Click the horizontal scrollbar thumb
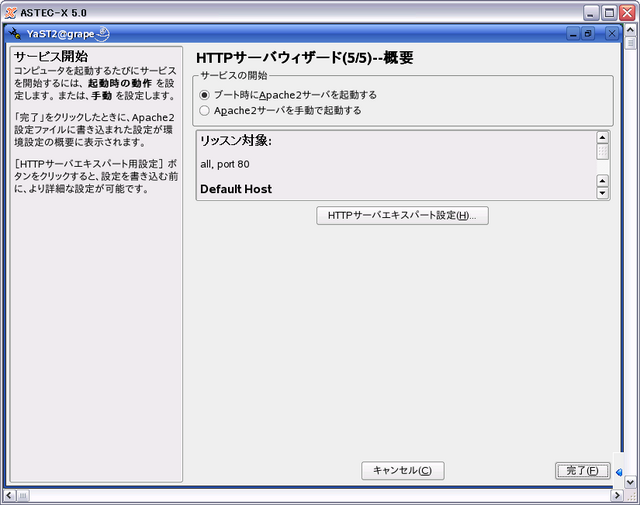The width and height of the screenshot is (640, 505). click(23, 496)
